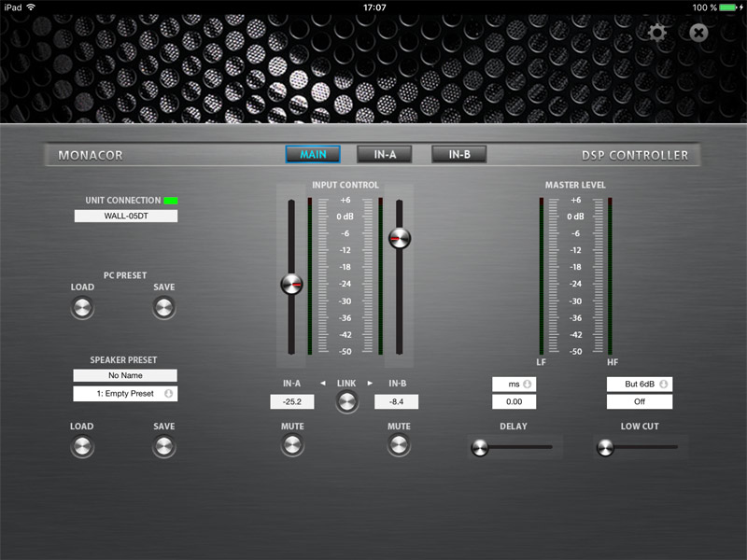This screenshot has height=560, width=747.
Task: Click the LOW CUT slider handle
Action: pyautogui.click(x=605, y=448)
